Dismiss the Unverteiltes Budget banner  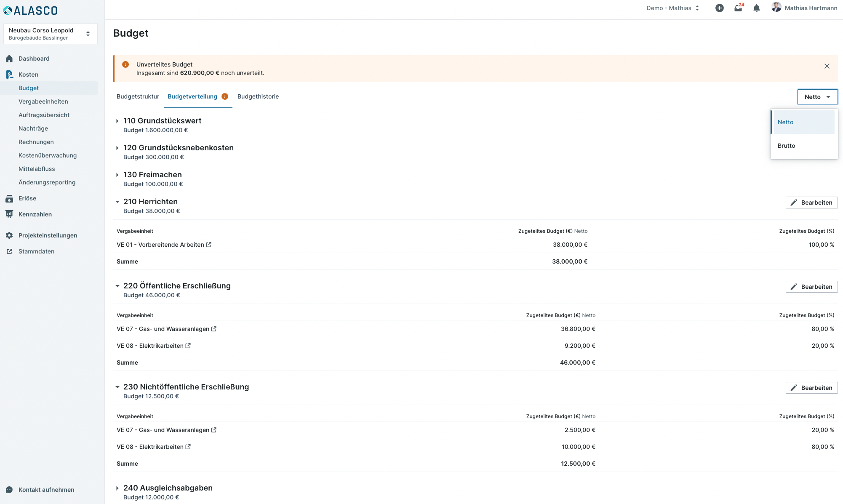coord(827,66)
